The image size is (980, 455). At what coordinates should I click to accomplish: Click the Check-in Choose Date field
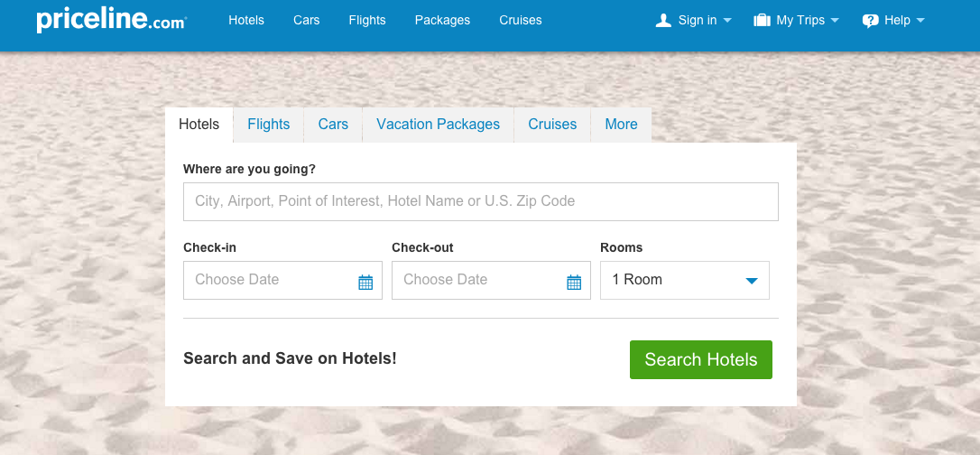coord(269,280)
